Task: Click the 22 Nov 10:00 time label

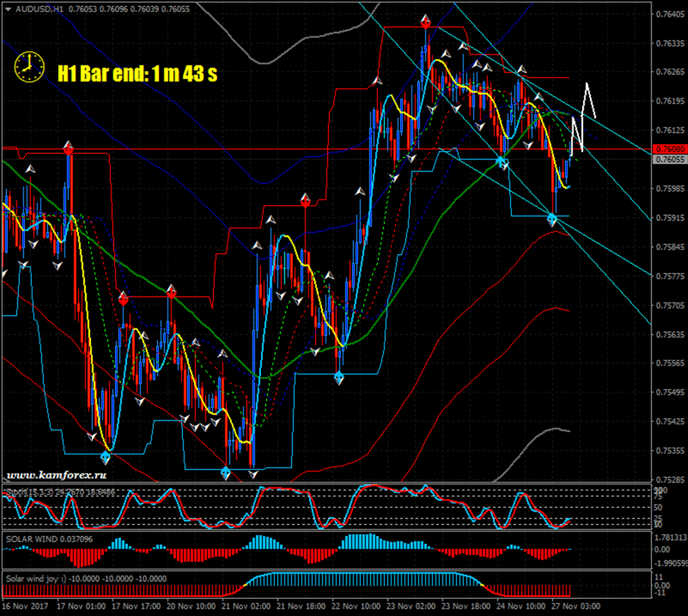Action: pyautogui.click(x=356, y=606)
